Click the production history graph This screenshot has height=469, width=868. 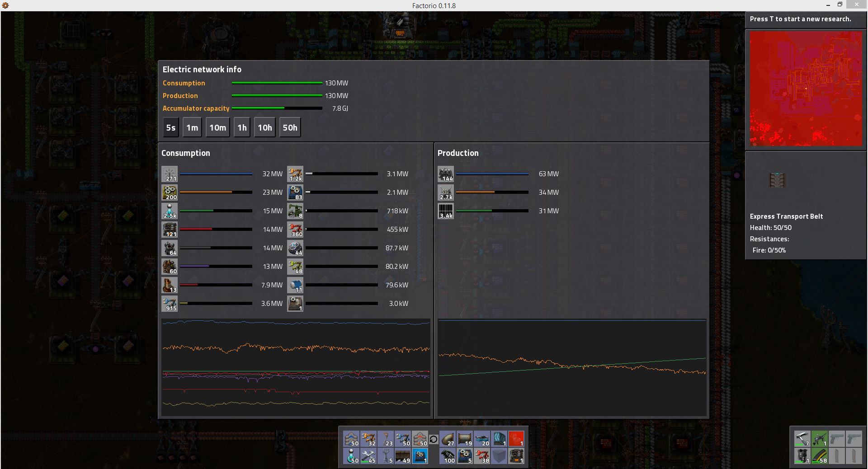pos(572,367)
